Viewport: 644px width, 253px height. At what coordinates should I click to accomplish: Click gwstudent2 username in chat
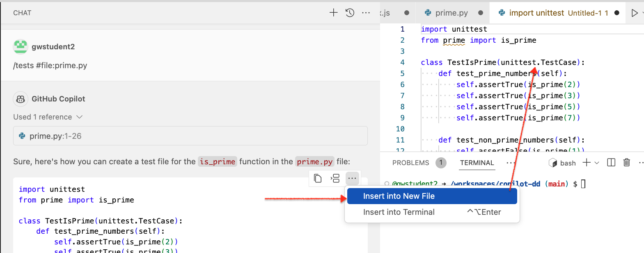(x=53, y=46)
